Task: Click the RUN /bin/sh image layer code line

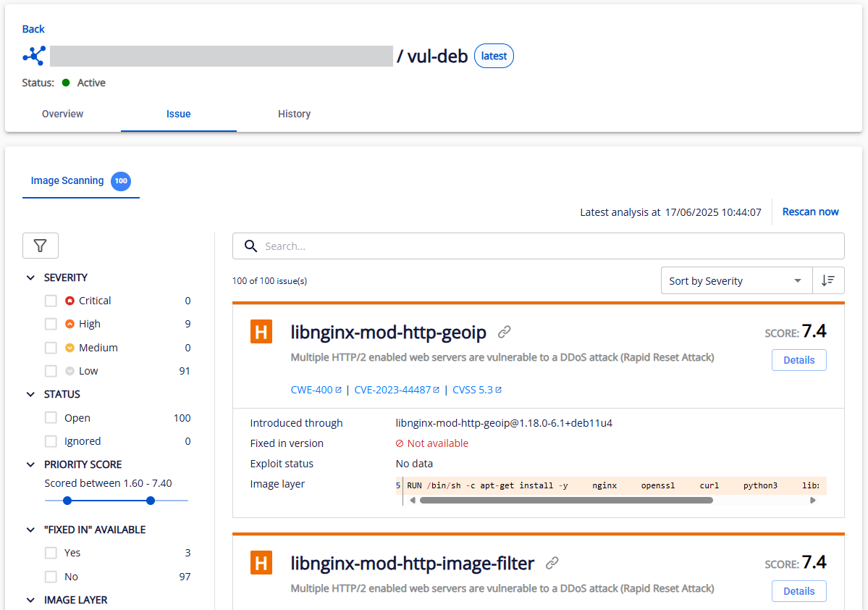Action: pyautogui.click(x=611, y=485)
